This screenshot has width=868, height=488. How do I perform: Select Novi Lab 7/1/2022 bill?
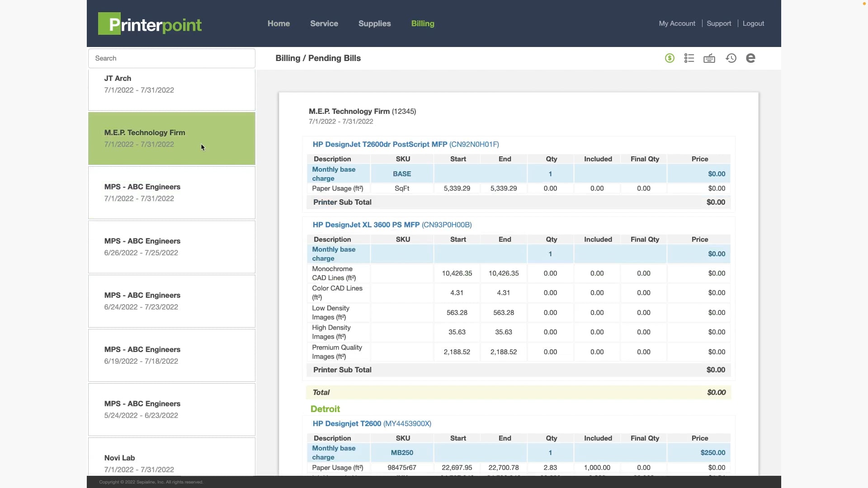172,456
